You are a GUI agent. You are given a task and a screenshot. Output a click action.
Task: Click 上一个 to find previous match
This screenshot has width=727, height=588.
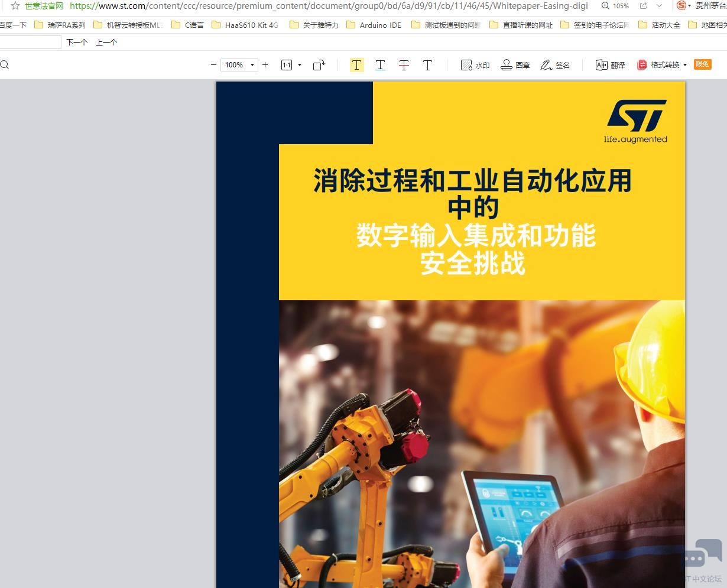[106, 43]
